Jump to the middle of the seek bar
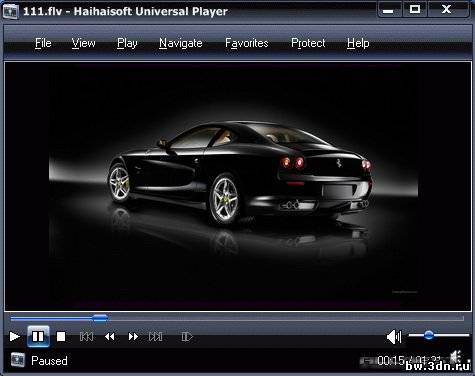Viewport: 475px width, 376px height. tap(237, 319)
